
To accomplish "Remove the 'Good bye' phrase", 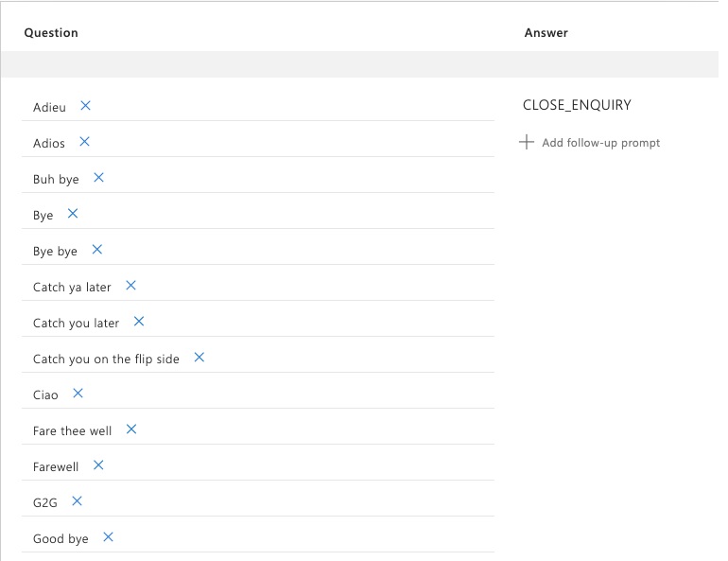I will click(x=108, y=537).
